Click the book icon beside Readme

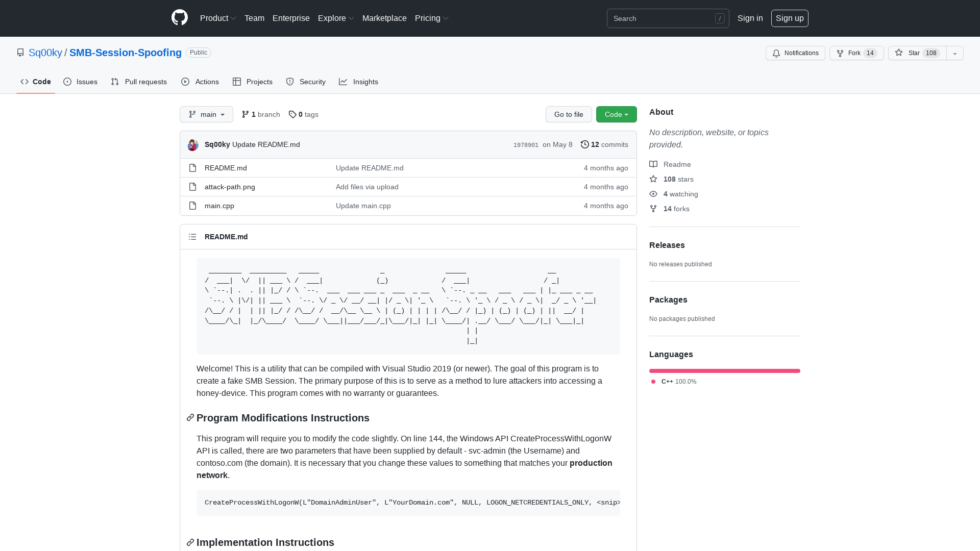653,164
